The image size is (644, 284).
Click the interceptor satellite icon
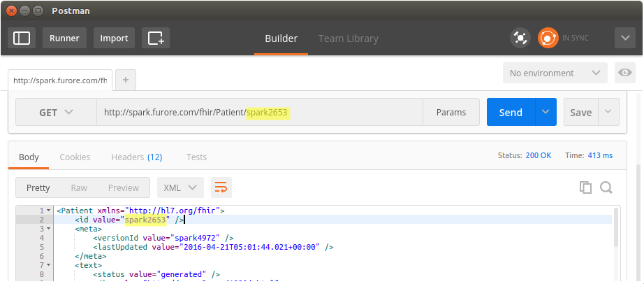point(520,38)
